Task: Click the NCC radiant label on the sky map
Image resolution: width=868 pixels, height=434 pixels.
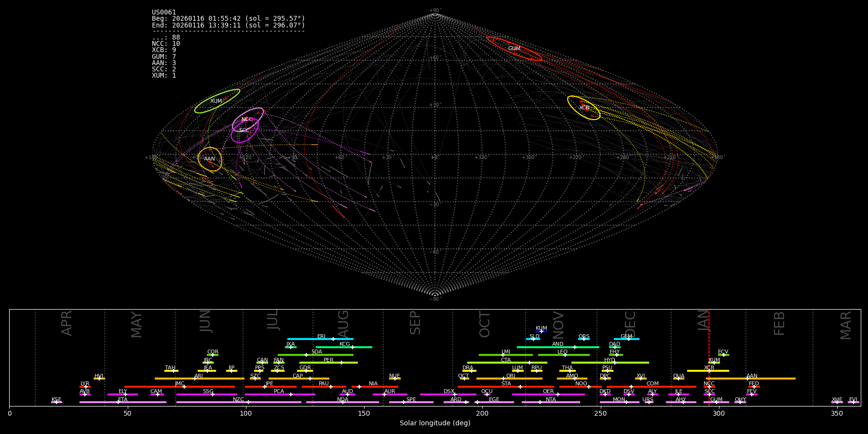Action: tap(247, 120)
